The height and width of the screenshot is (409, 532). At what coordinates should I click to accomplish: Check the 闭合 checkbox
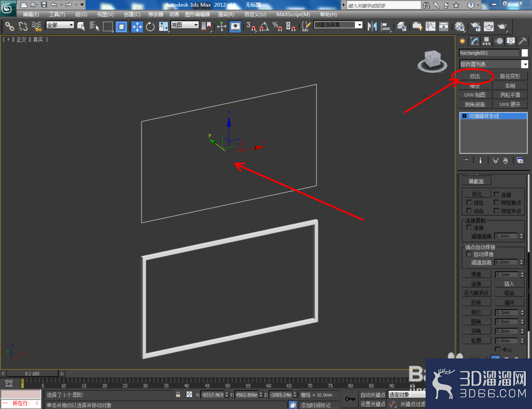[x=469, y=210]
